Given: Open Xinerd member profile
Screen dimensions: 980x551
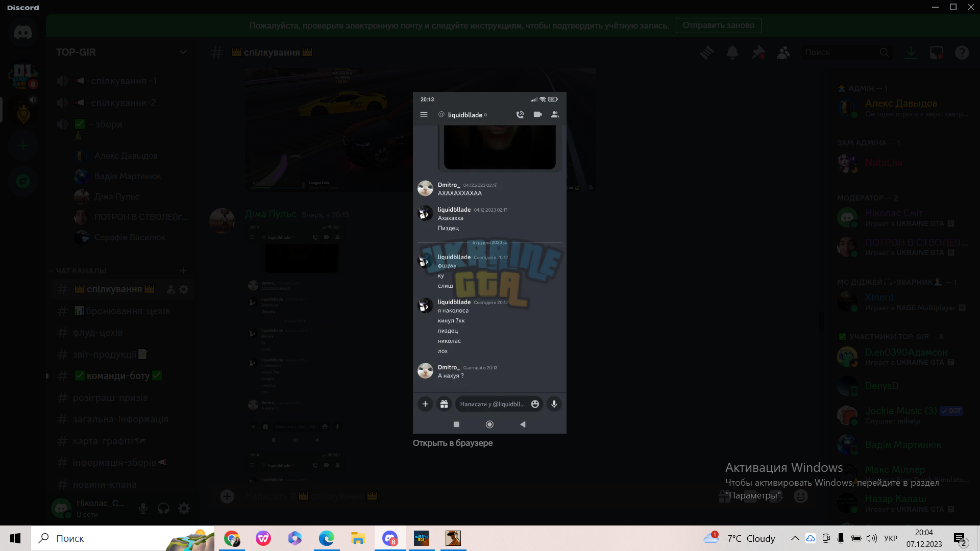Looking at the screenshot, I should click(x=902, y=302).
